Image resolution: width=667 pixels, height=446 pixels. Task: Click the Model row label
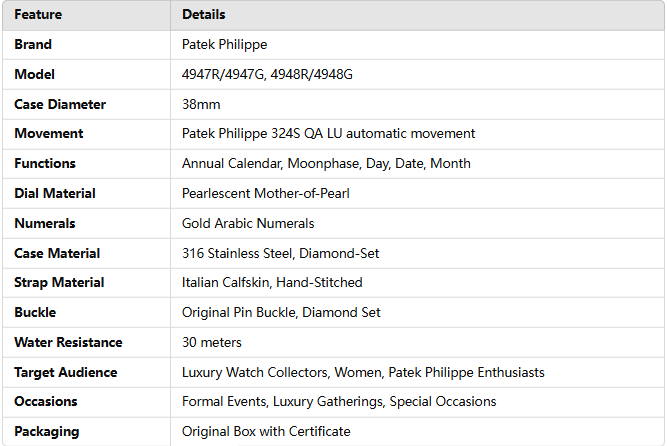tap(34, 75)
